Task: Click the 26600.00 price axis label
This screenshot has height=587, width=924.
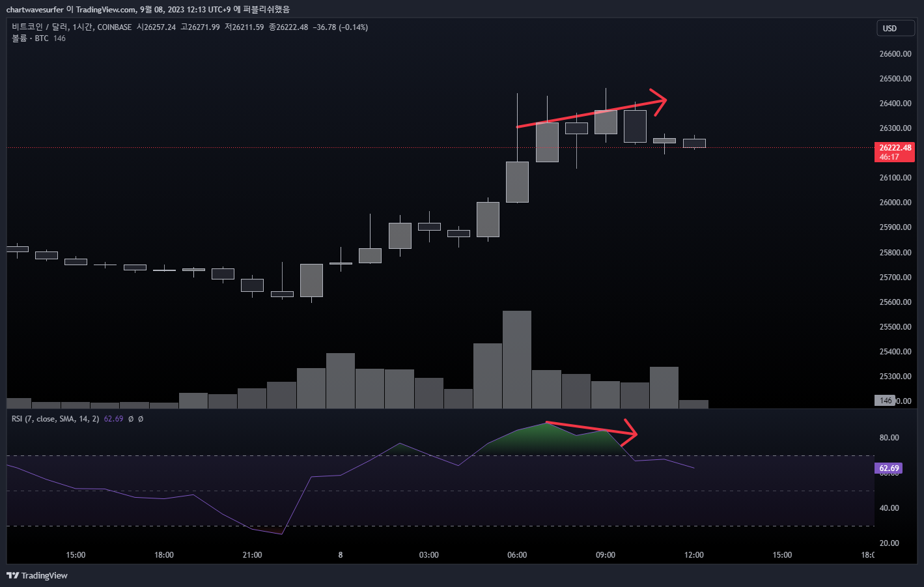Action: [895, 54]
